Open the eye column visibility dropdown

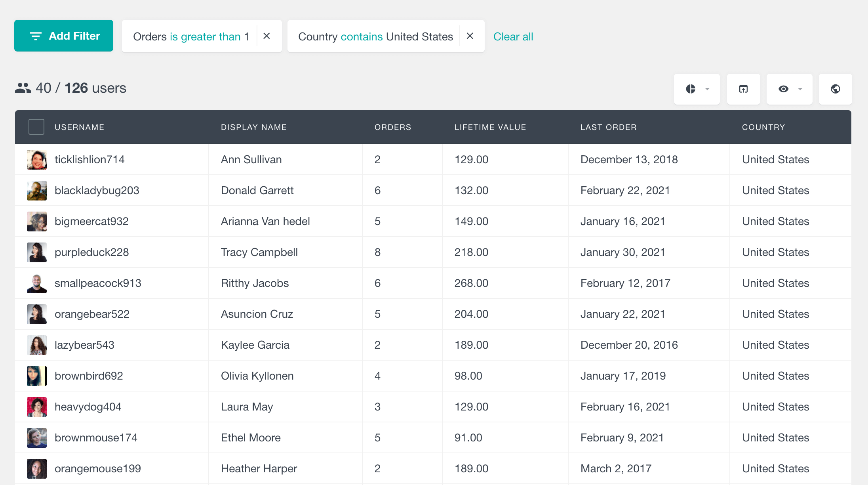point(790,89)
